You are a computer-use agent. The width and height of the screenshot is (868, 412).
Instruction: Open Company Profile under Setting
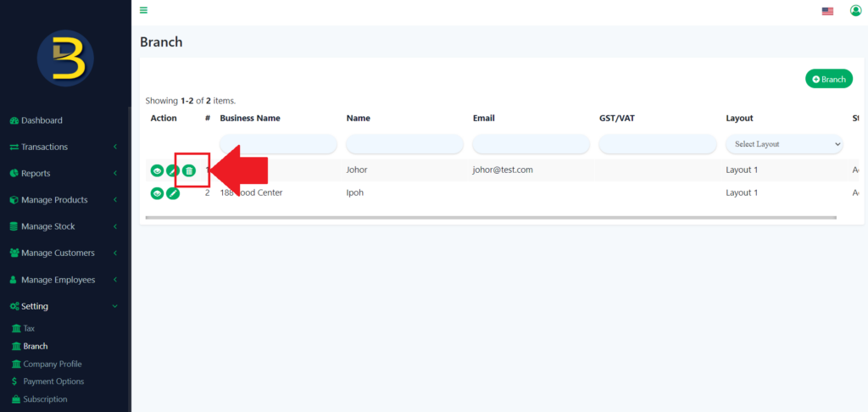coord(52,364)
